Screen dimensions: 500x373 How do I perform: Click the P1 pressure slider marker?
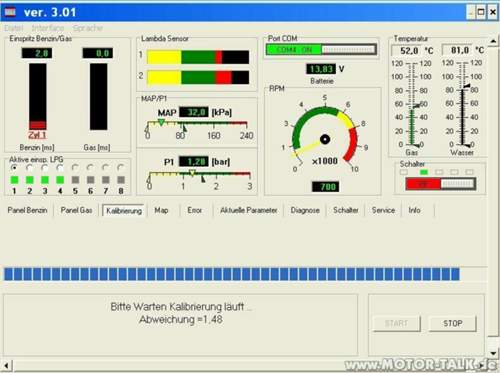pyautogui.click(x=192, y=173)
